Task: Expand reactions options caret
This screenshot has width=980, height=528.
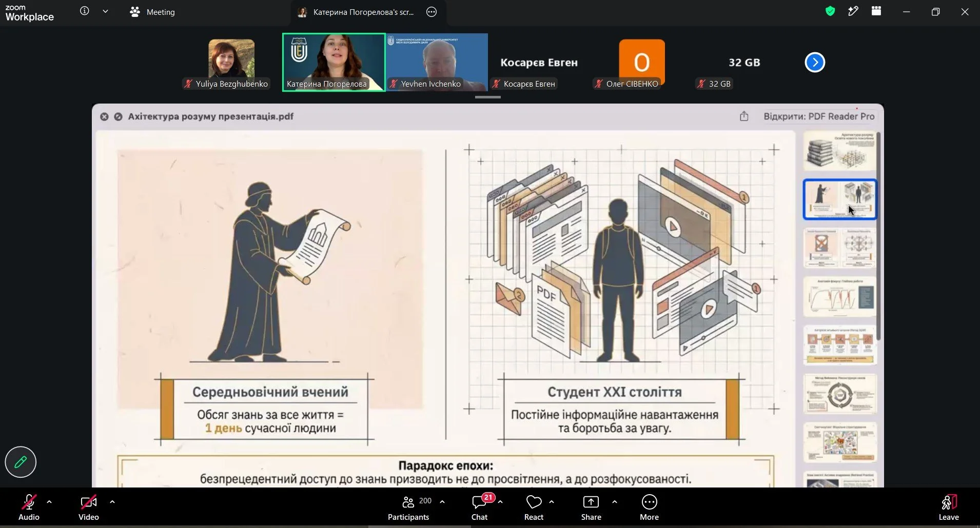Action: pos(552,502)
